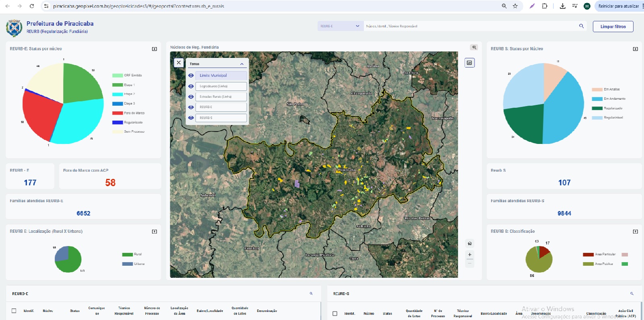Search within the REURB-E table

tap(311, 293)
